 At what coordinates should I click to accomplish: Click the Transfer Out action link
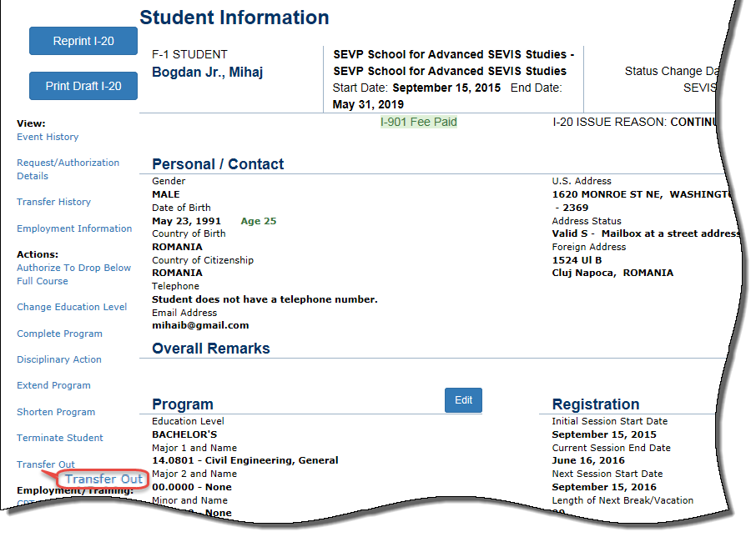(x=46, y=464)
